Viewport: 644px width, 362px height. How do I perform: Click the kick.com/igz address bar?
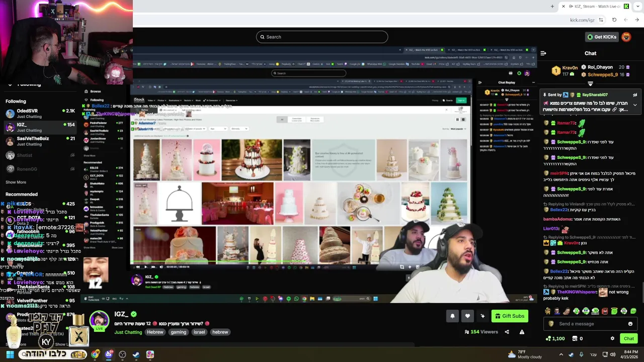tap(582, 20)
